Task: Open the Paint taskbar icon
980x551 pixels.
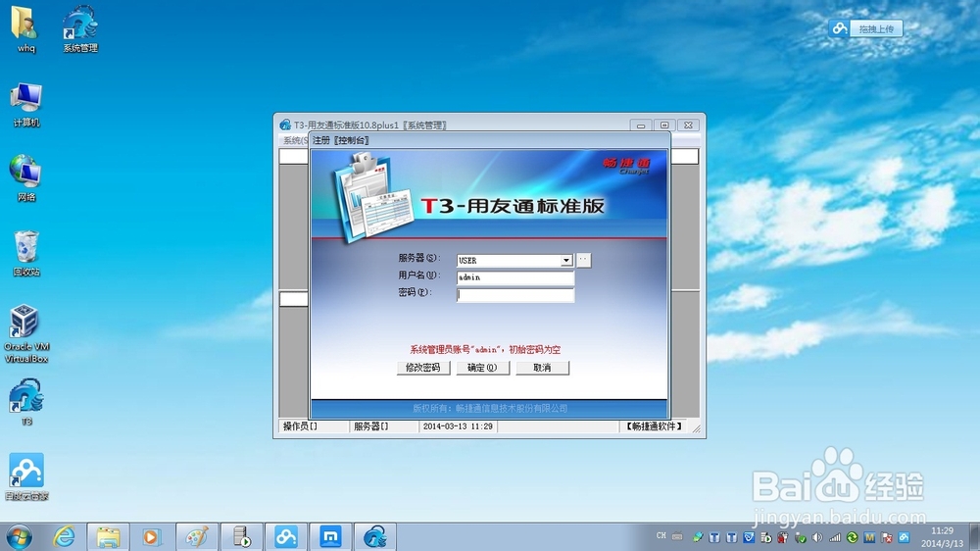Action: tap(197, 537)
